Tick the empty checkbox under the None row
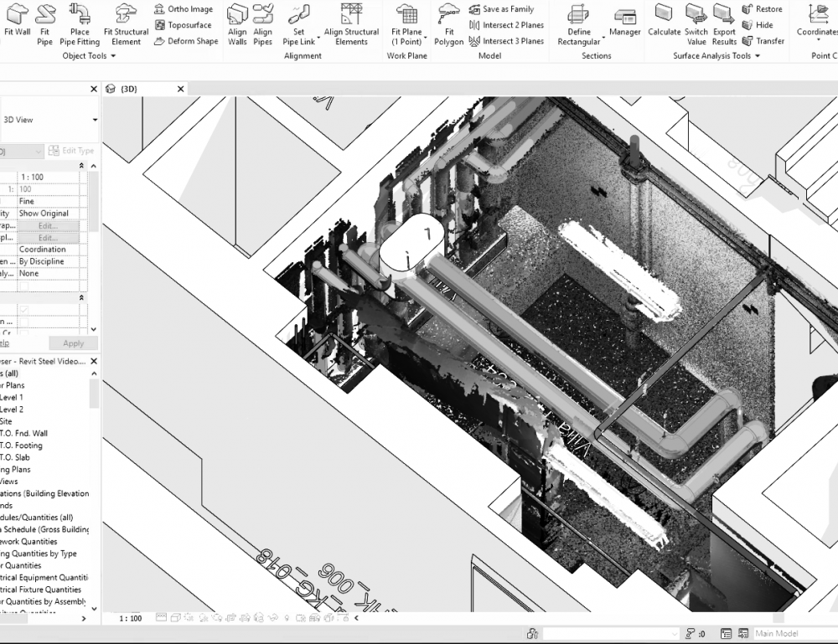This screenshot has height=644, width=838. [23, 286]
